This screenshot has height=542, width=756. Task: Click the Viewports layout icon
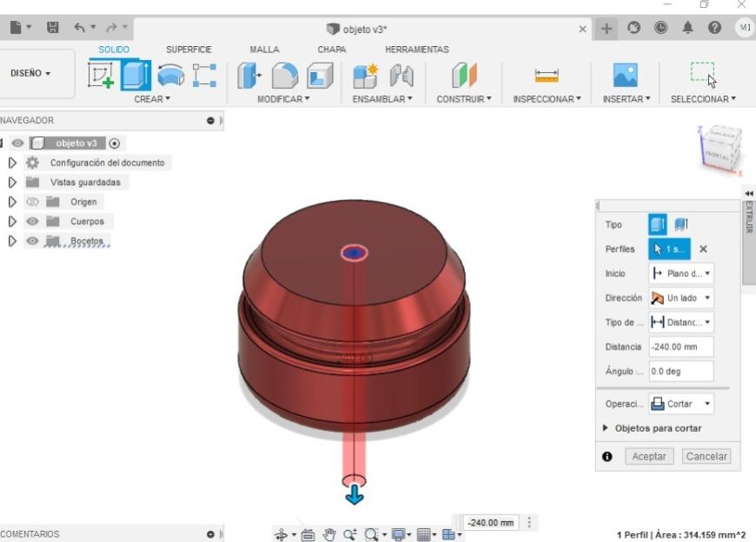coord(448,534)
